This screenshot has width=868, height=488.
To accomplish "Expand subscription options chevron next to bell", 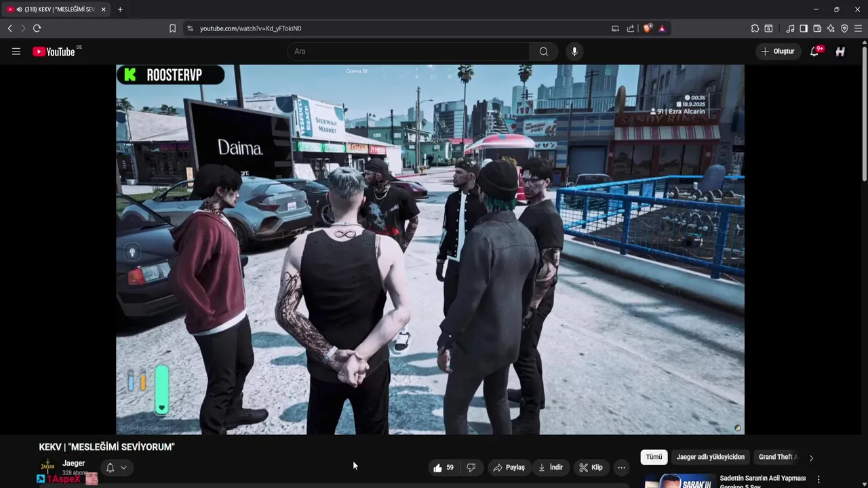I will click(123, 468).
